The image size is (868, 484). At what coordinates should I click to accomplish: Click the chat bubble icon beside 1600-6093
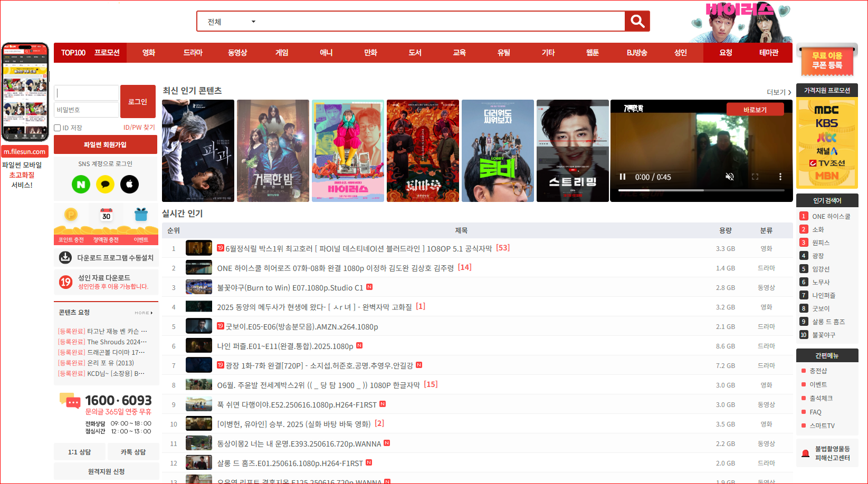tap(70, 401)
